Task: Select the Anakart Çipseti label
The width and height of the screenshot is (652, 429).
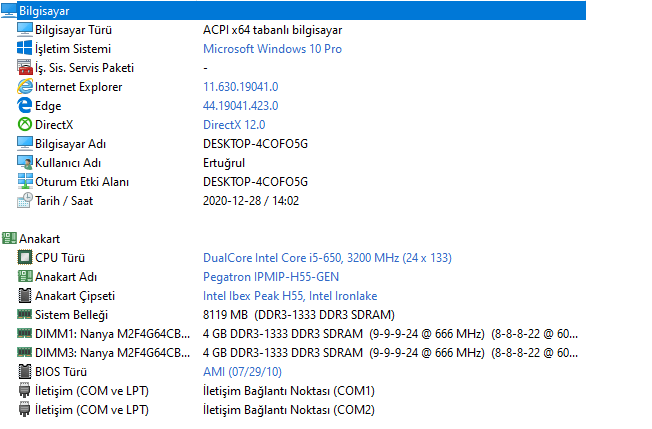Action: point(75,296)
